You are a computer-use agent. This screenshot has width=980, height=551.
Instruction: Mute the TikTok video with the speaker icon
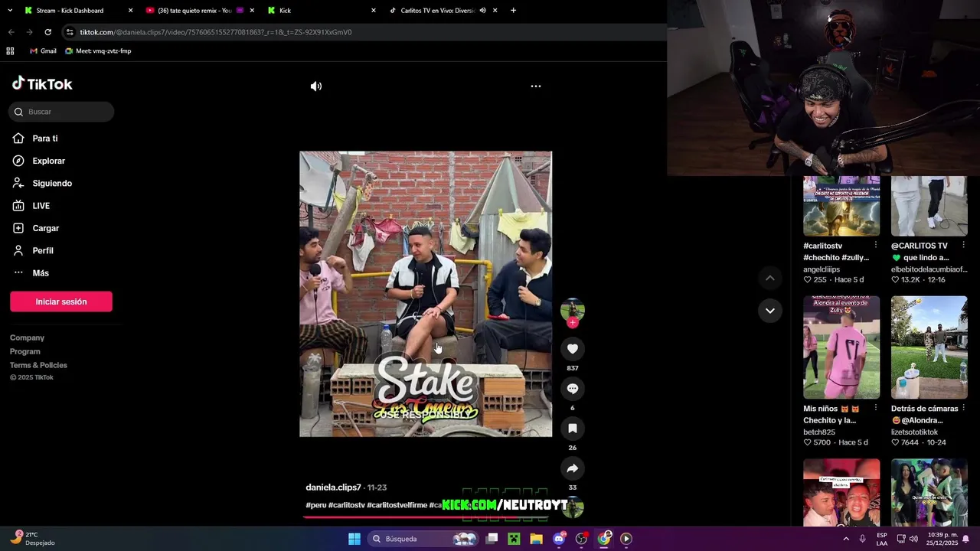tap(316, 86)
